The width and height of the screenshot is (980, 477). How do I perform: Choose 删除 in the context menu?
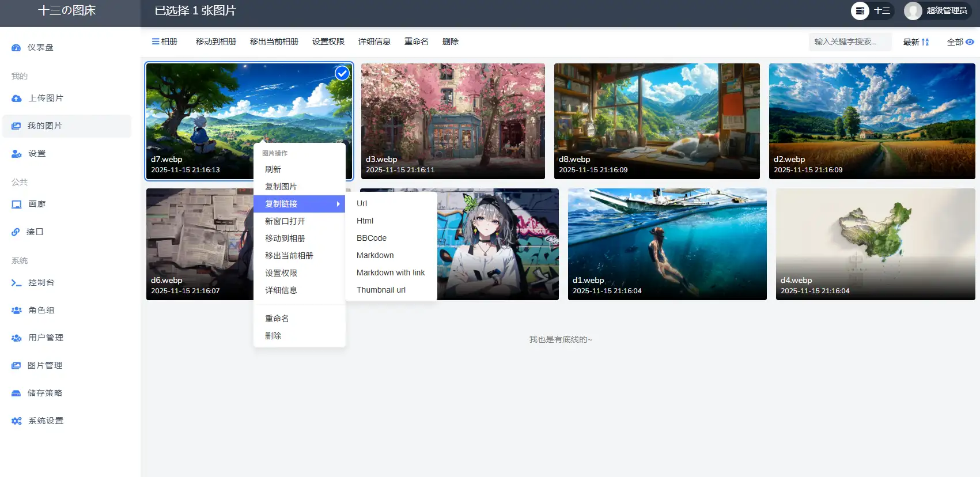[300, 336]
